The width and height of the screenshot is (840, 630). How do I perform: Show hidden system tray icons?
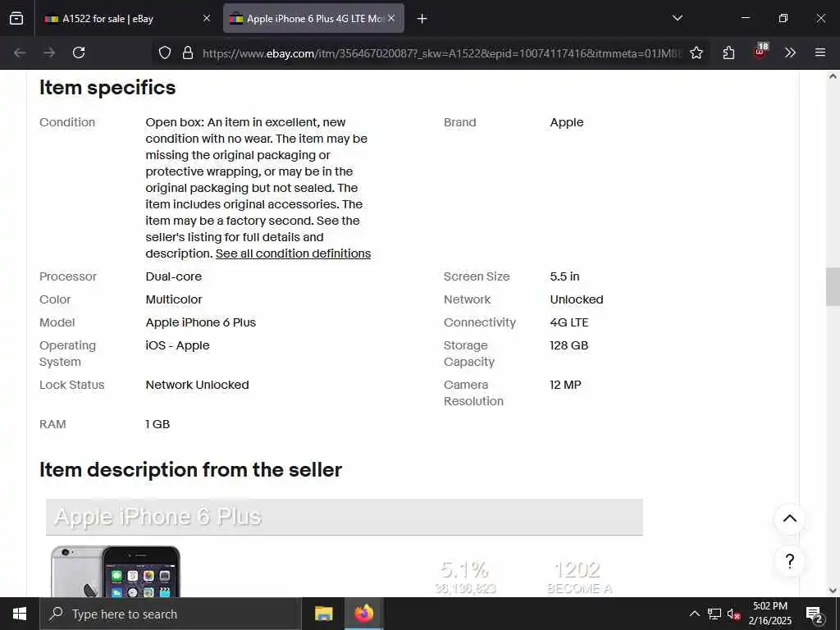pyautogui.click(x=694, y=614)
